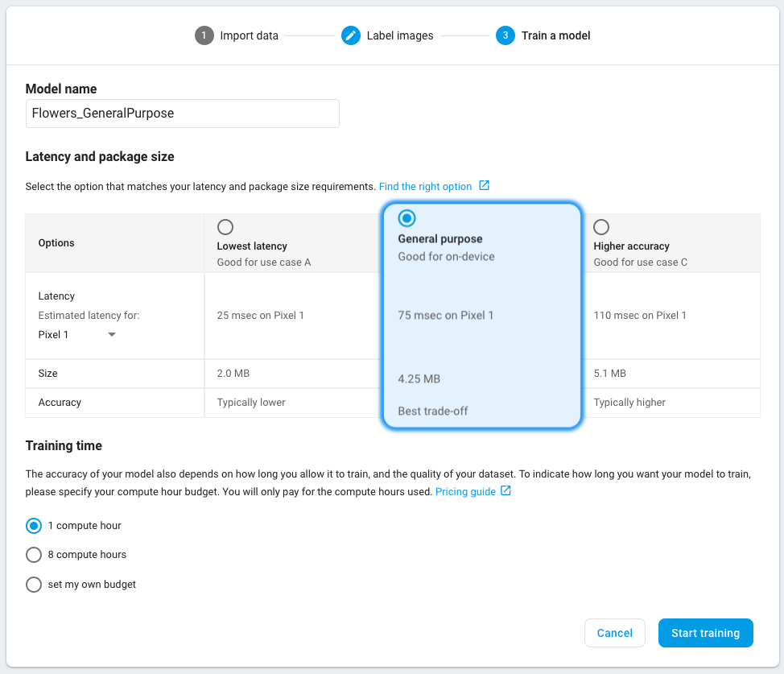This screenshot has width=784, height=674.
Task: Choose 8 compute hours for training
Action: pos(34,555)
